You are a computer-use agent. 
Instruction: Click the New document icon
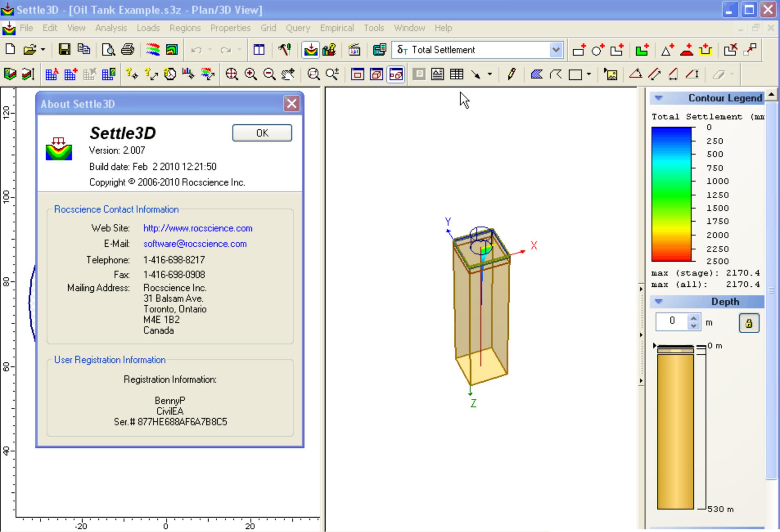[x=10, y=50]
